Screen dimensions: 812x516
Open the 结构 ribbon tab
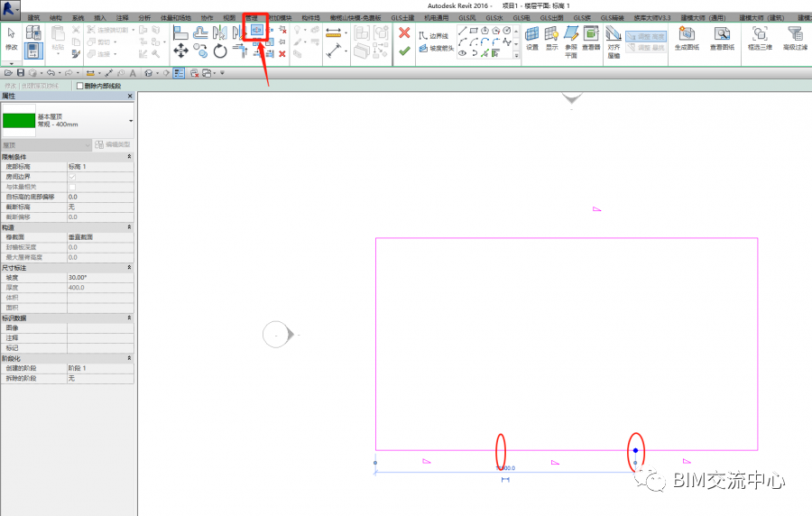tap(55, 18)
